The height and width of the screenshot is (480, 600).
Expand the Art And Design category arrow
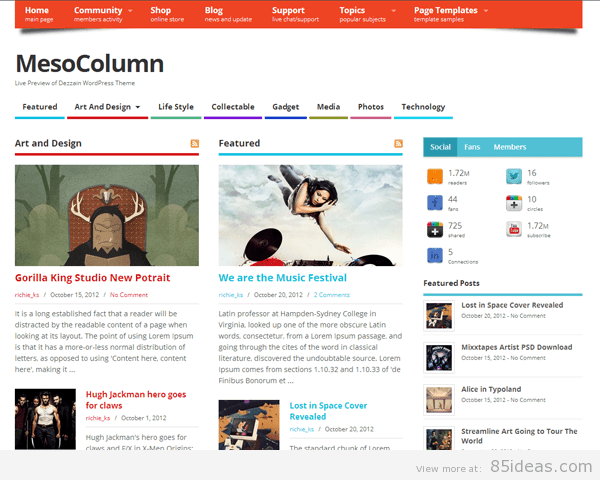point(138,107)
